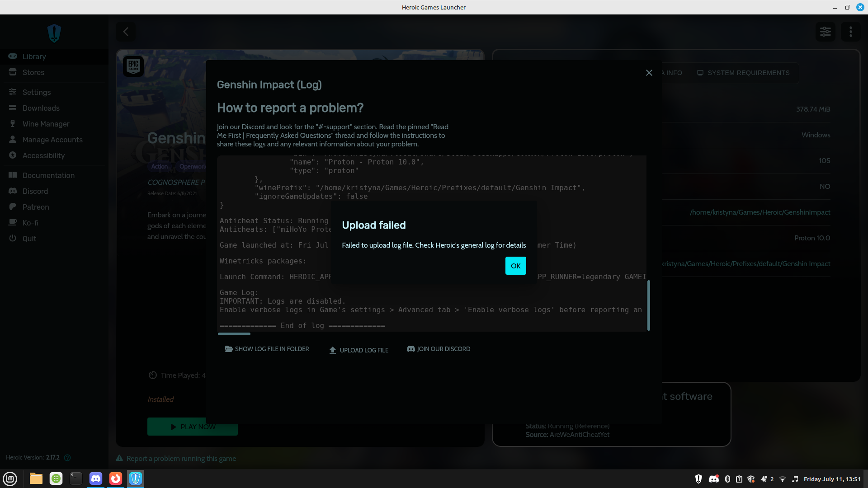Open Library in sidebar

tap(54, 56)
